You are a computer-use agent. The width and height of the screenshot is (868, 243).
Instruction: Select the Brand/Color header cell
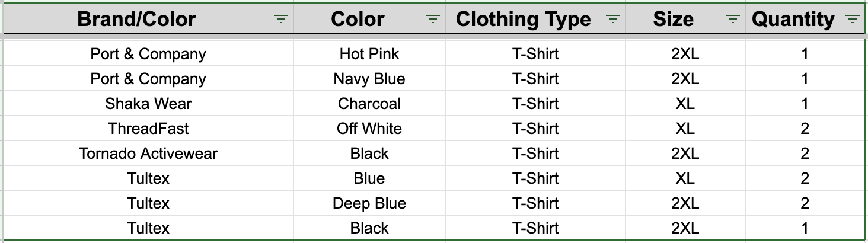[x=148, y=20]
